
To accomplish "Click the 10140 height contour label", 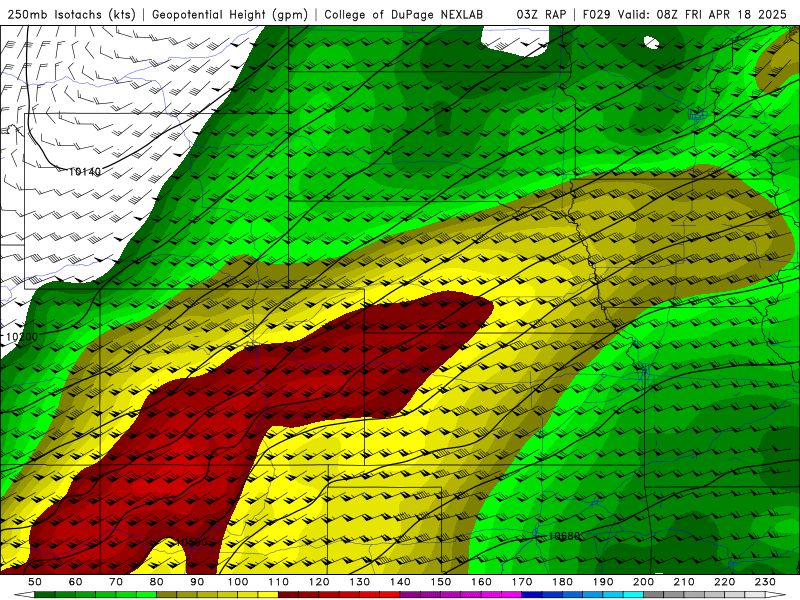I will tap(85, 172).
